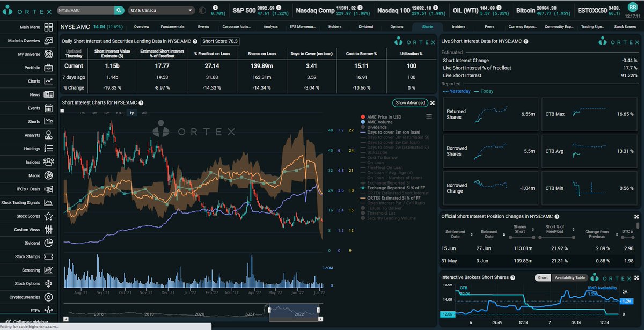Select the 1y chart range button
644x330 pixels.
coord(131,113)
